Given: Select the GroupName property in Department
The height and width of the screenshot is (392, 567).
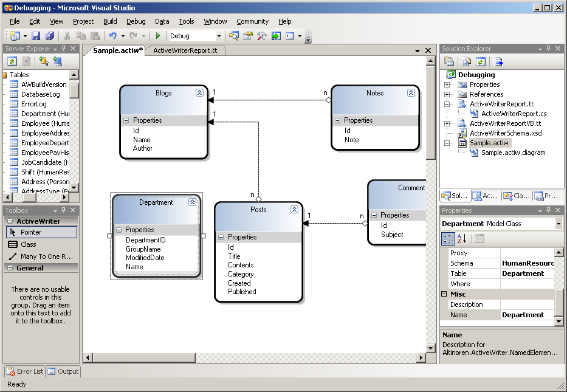Looking at the screenshot, I should pyautogui.click(x=143, y=249).
